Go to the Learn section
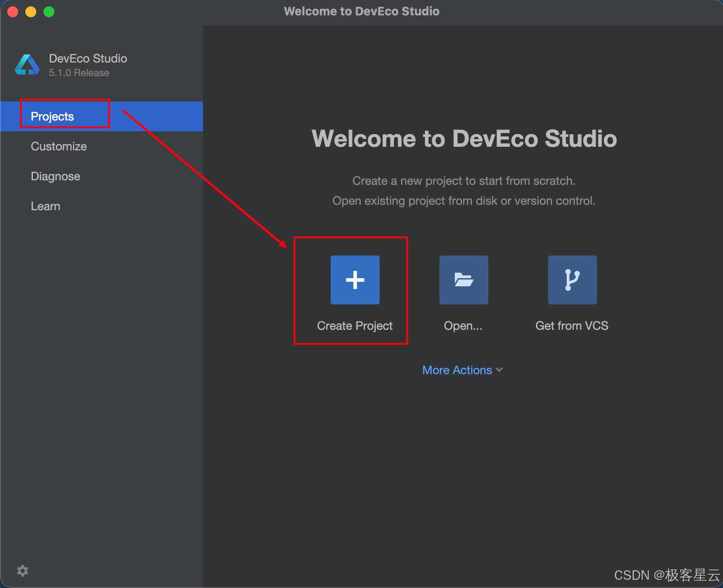The image size is (723, 588). [101, 206]
